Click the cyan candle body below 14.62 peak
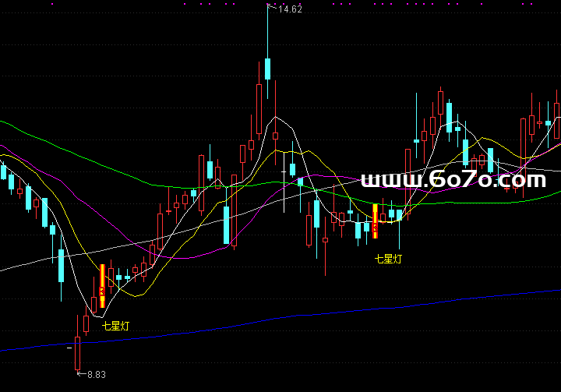Viewport: 561px width, 392px height. coord(267,69)
